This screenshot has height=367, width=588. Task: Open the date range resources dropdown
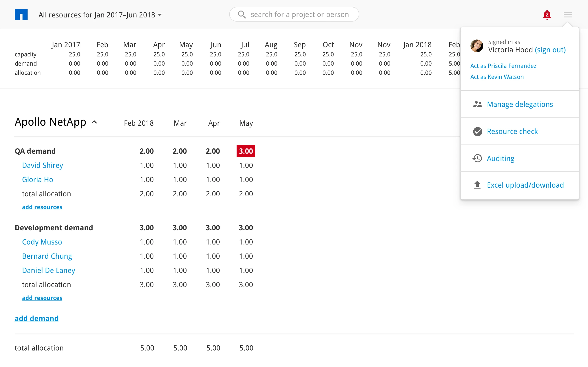[x=100, y=15]
